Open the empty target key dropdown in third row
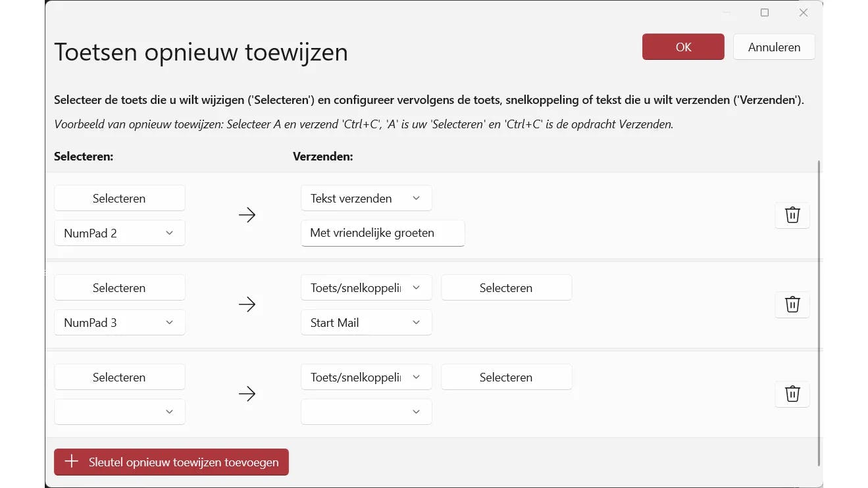Screen dimensions: 868x488 coord(366,412)
